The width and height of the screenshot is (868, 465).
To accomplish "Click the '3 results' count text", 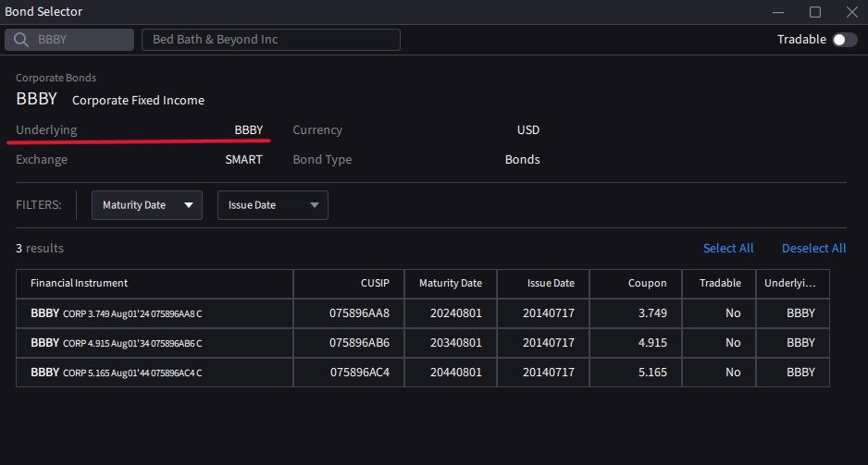I will pos(39,249).
